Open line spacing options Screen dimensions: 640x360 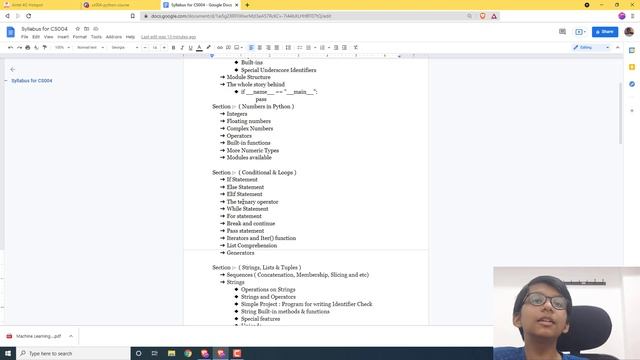[288, 48]
